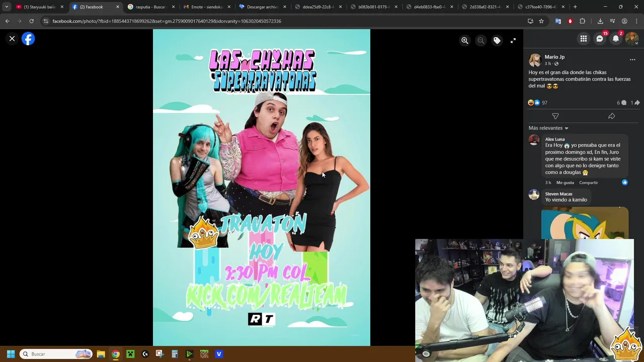Viewport: 644px width, 362px height.
Task: Click Me gusta under Alex Luna's comment
Action: [565, 183]
